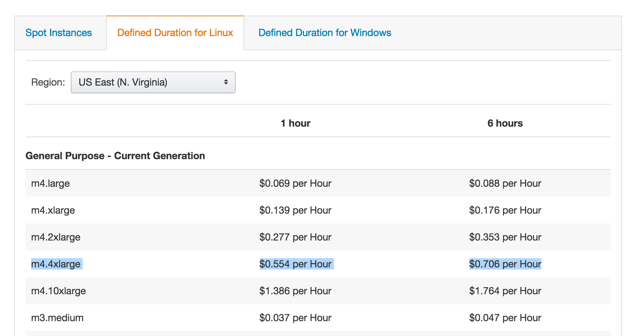Select the m4.10xlarge instance name

(59, 291)
